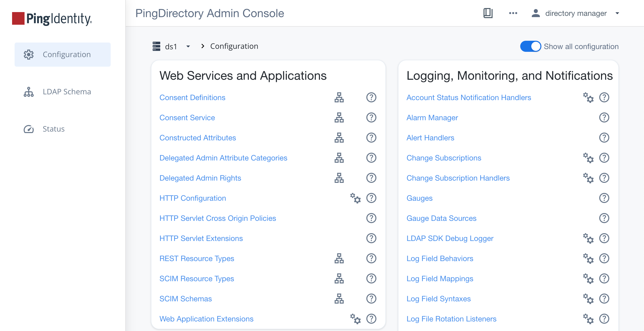The height and width of the screenshot is (331, 644).
Task: Click gears icon for Log Field Behaviors
Action: (588, 259)
